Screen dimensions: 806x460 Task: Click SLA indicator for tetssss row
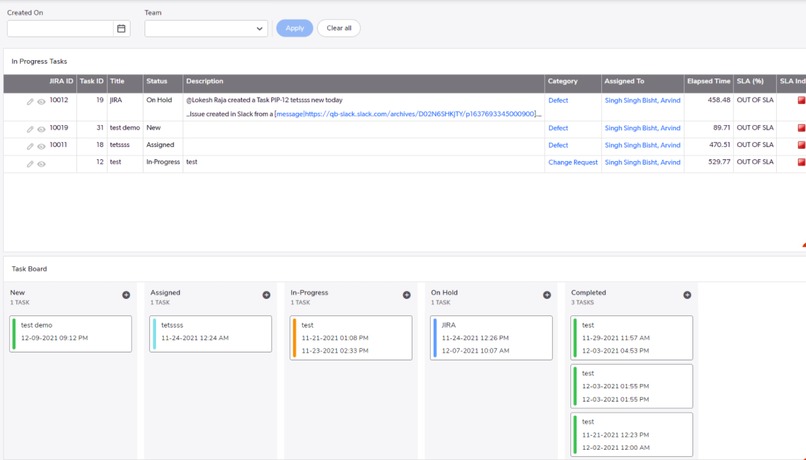pyautogui.click(x=801, y=145)
